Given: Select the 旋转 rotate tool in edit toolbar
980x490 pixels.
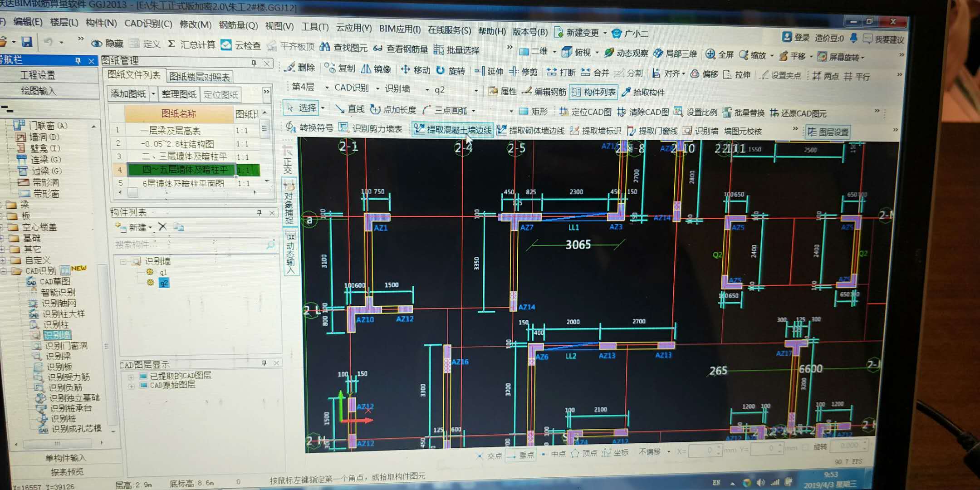Looking at the screenshot, I should pos(451,70).
